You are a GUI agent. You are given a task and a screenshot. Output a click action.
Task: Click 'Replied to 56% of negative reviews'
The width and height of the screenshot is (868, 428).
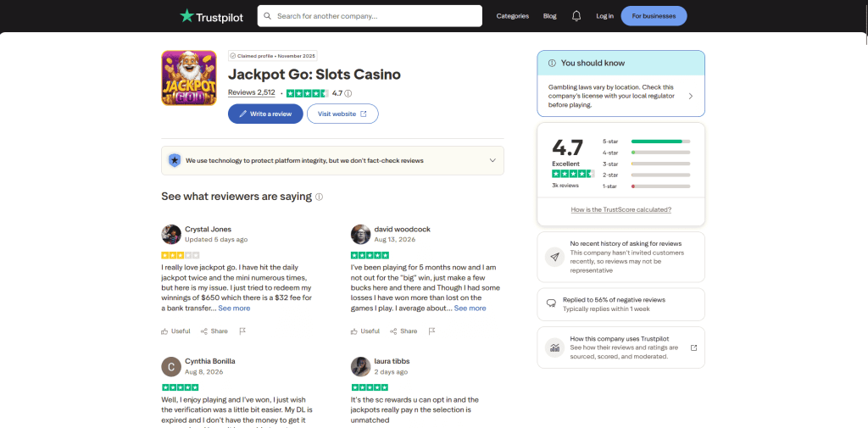click(614, 299)
